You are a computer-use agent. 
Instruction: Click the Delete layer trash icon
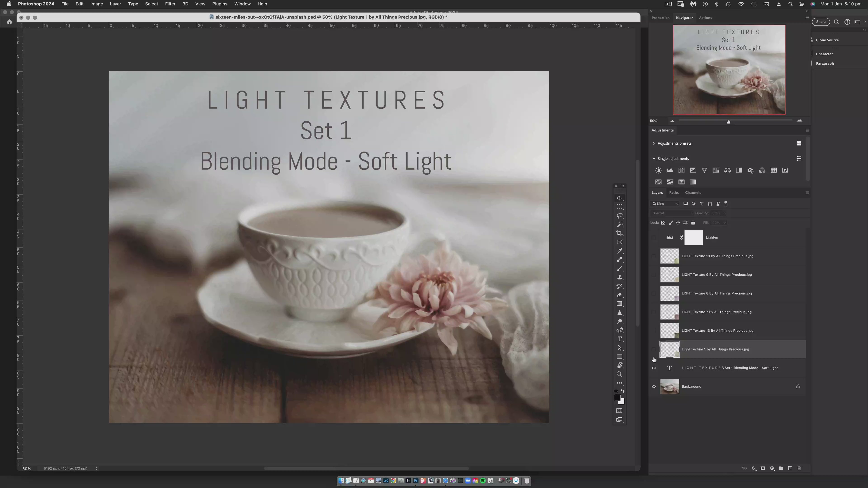tap(799, 468)
